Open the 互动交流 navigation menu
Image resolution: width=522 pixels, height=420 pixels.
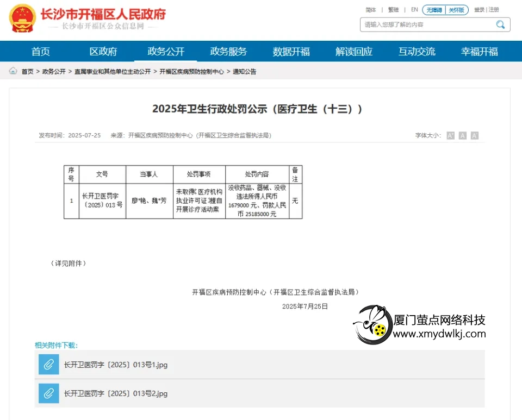417,51
